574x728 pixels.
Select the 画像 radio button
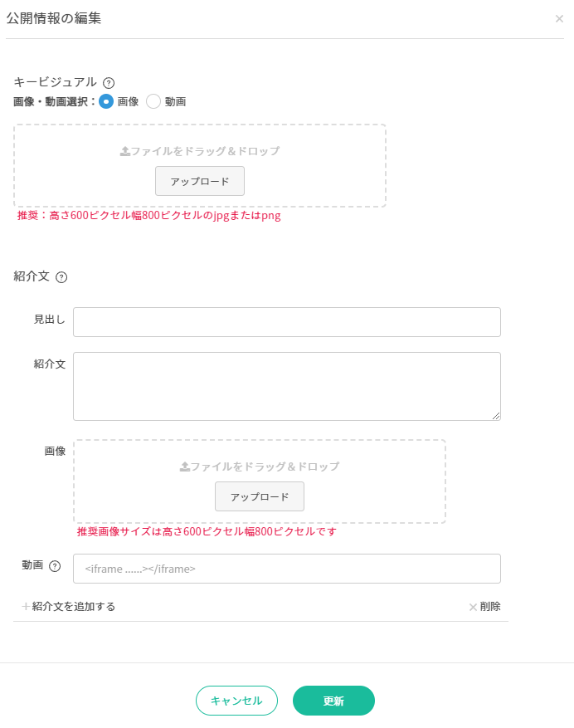(106, 101)
